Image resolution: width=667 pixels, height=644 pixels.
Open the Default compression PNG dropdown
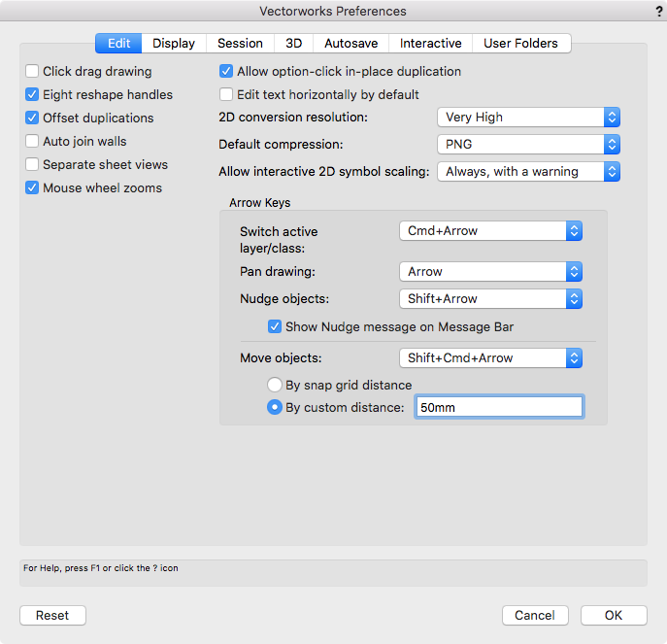[528, 144]
